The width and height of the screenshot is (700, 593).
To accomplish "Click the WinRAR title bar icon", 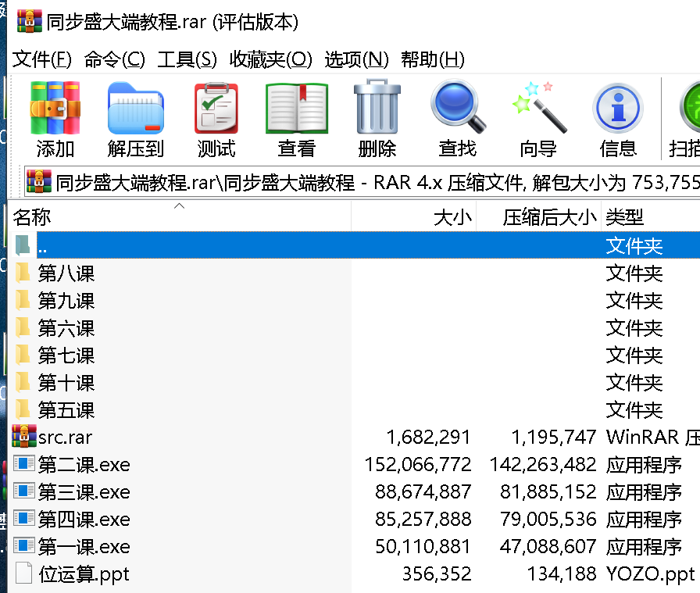I will 30,21.
